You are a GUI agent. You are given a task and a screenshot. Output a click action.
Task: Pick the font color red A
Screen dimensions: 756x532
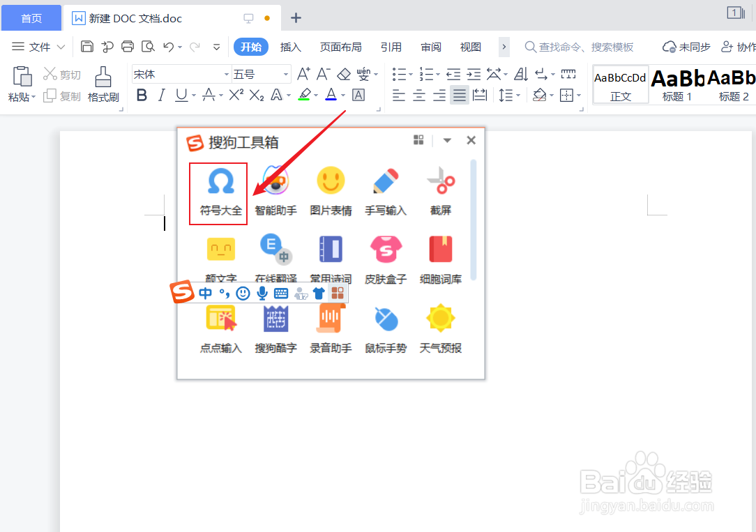coord(331,94)
